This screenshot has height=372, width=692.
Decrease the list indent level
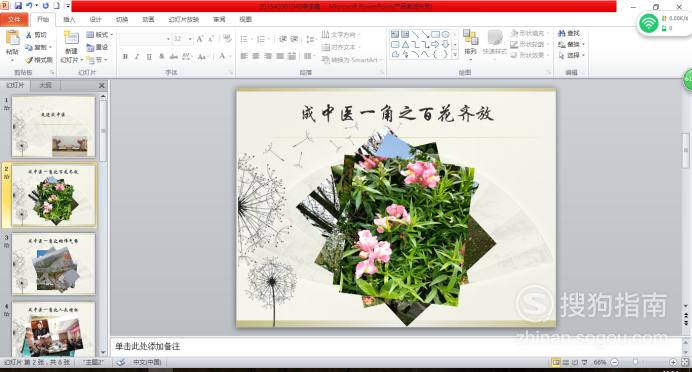283,39
